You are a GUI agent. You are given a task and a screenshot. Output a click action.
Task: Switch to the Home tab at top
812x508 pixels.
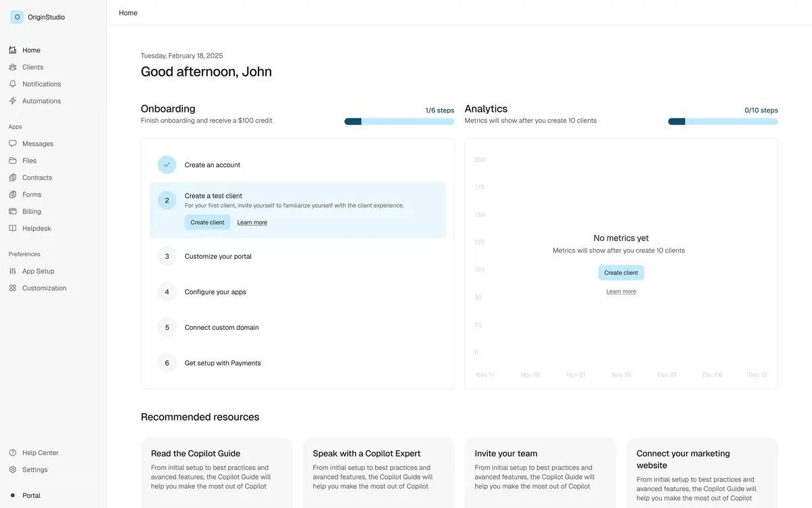point(129,12)
